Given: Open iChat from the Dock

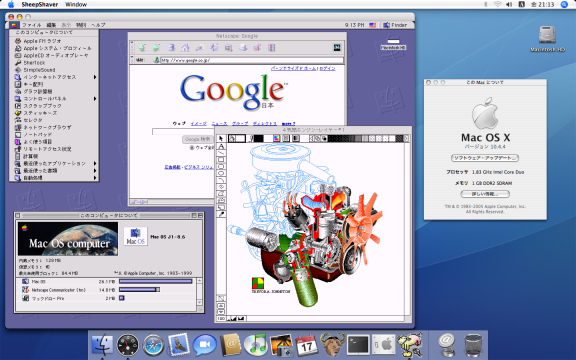Looking at the screenshot, I should point(204,345).
